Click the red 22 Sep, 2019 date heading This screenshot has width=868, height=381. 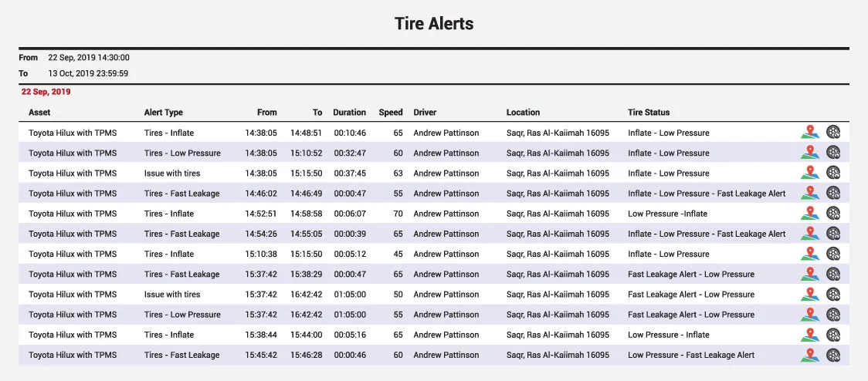(46, 92)
